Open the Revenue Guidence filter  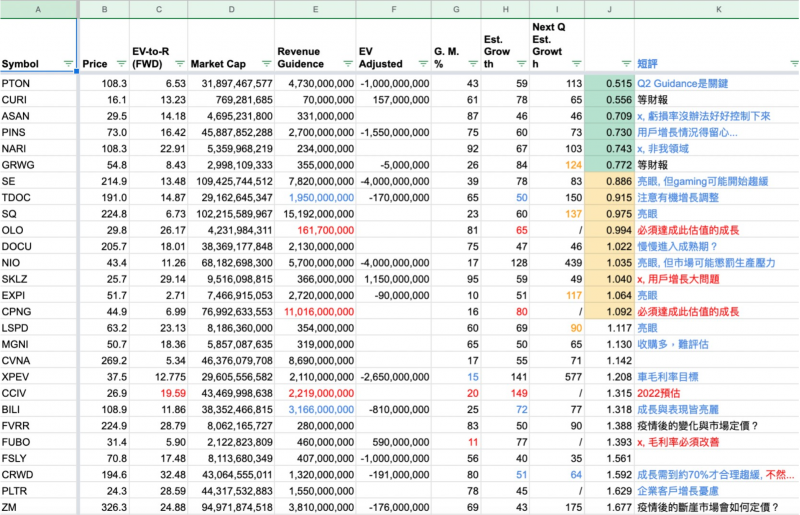[x=348, y=64]
